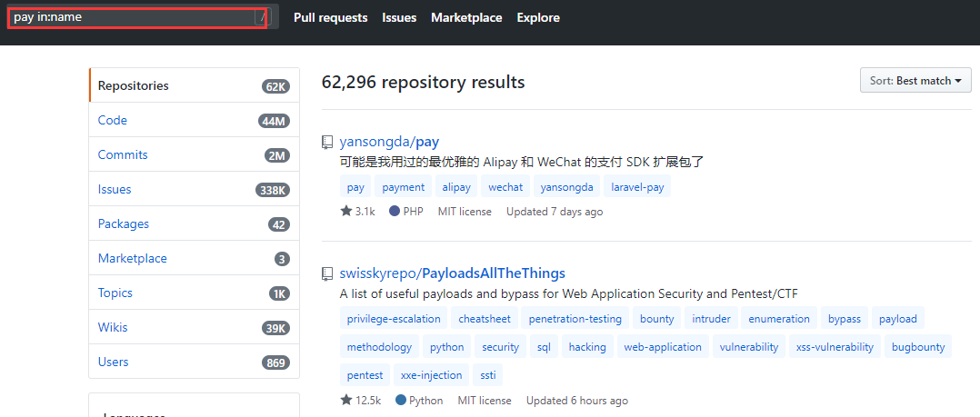Click the 'payment' topic tag

coord(403,186)
